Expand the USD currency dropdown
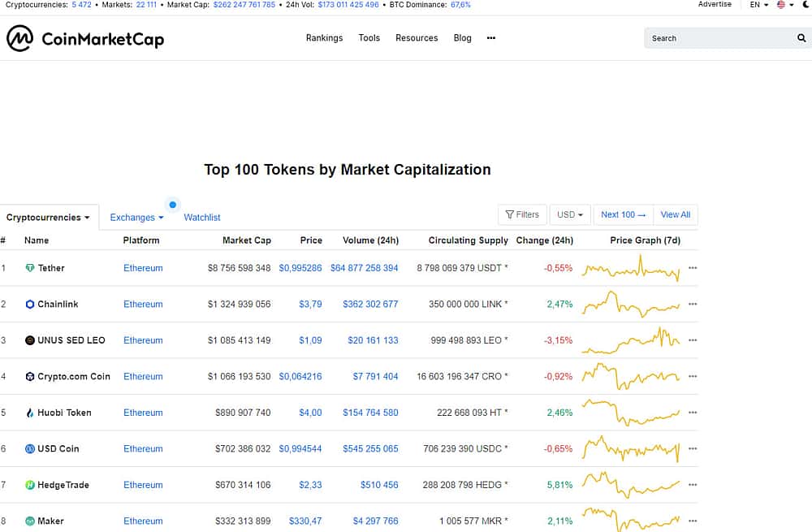 (570, 214)
